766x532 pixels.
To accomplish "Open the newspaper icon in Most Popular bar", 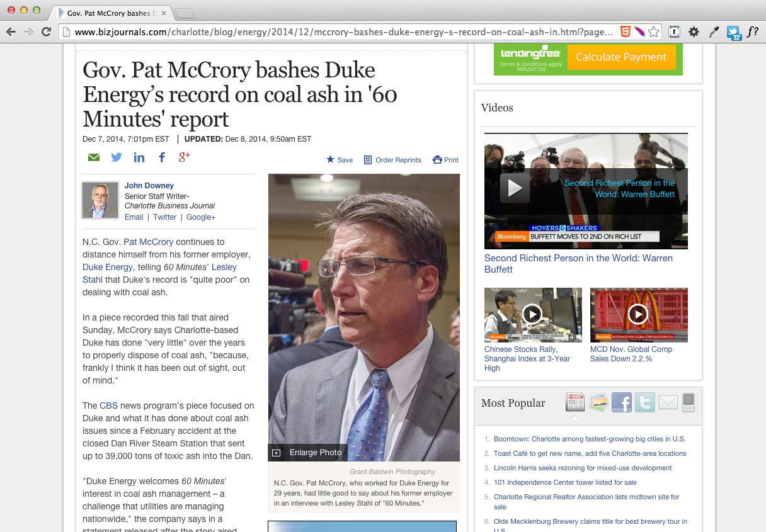I will coord(574,402).
